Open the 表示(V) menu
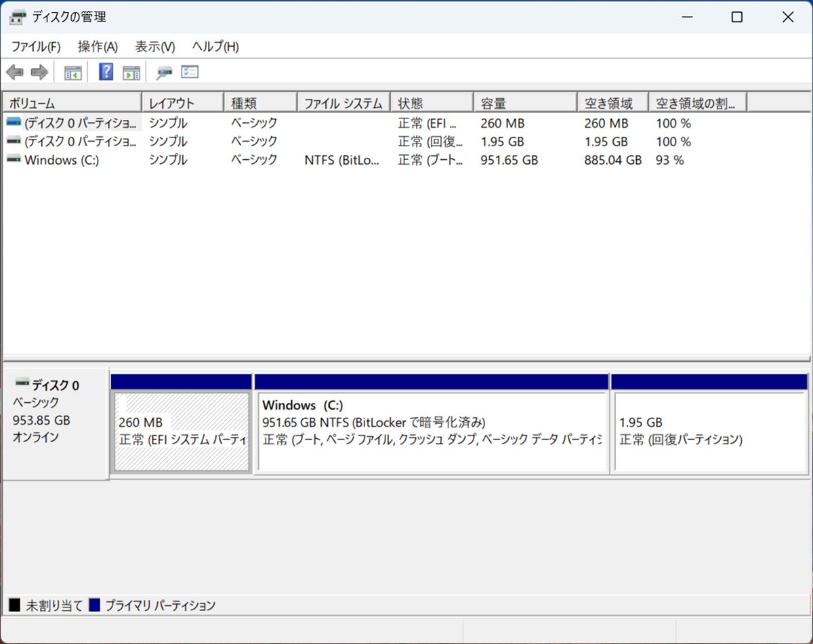 point(154,47)
